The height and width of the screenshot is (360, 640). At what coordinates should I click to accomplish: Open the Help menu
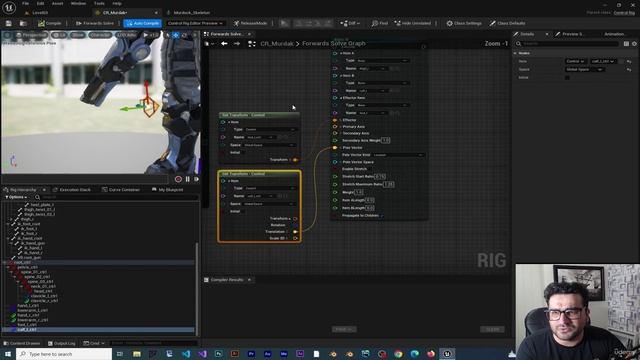click(x=117, y=3)
